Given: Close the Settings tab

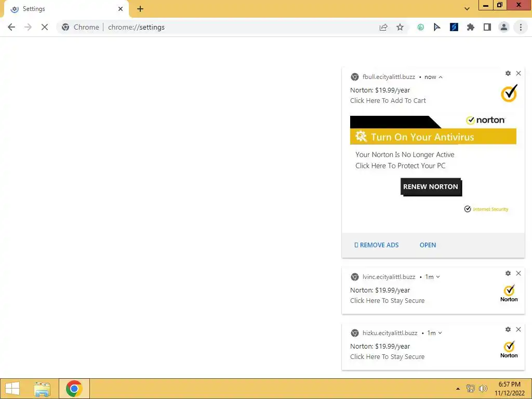Looking at the screenshot, I should [x=121, y=9].
